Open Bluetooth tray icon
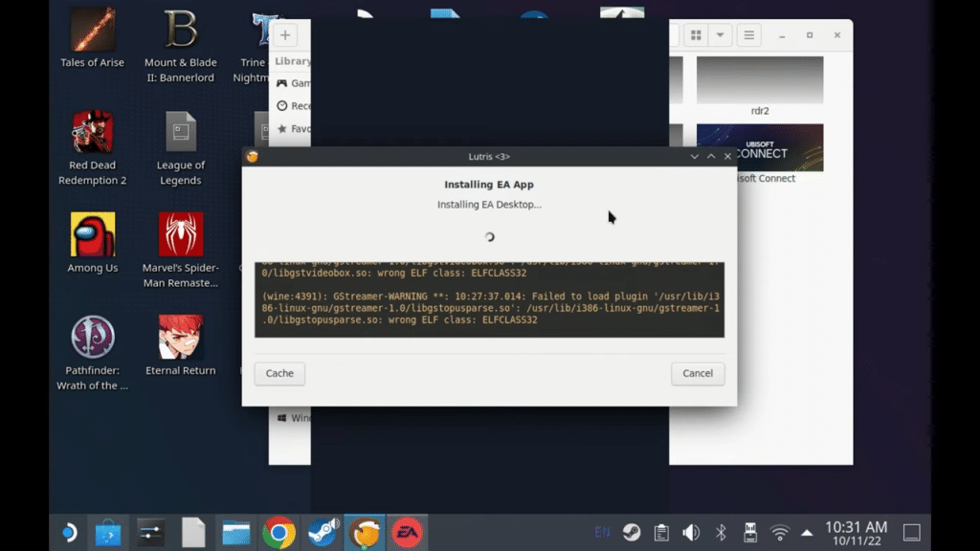980x551 pixels. (721, 532)
